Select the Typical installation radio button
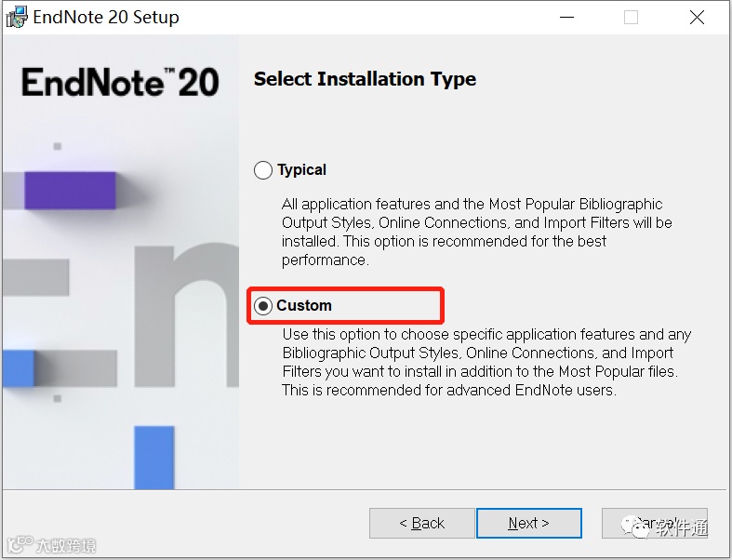Image resolution: width=732 pixels, height=560 pixels. [263, 170]
